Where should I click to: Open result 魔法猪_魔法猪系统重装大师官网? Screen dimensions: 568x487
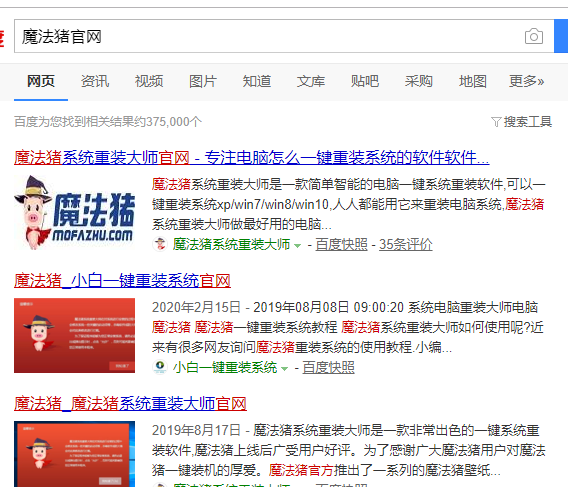[130, 404]
